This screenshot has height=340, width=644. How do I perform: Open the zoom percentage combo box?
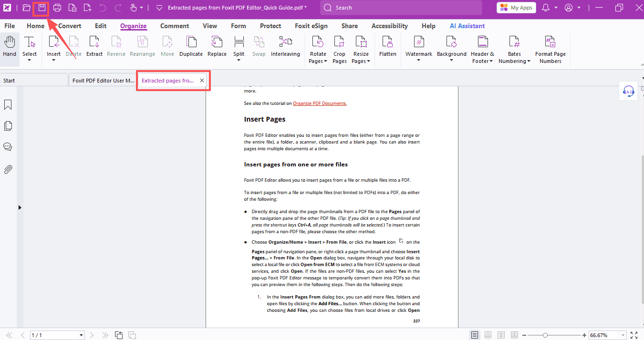(607, 335)
